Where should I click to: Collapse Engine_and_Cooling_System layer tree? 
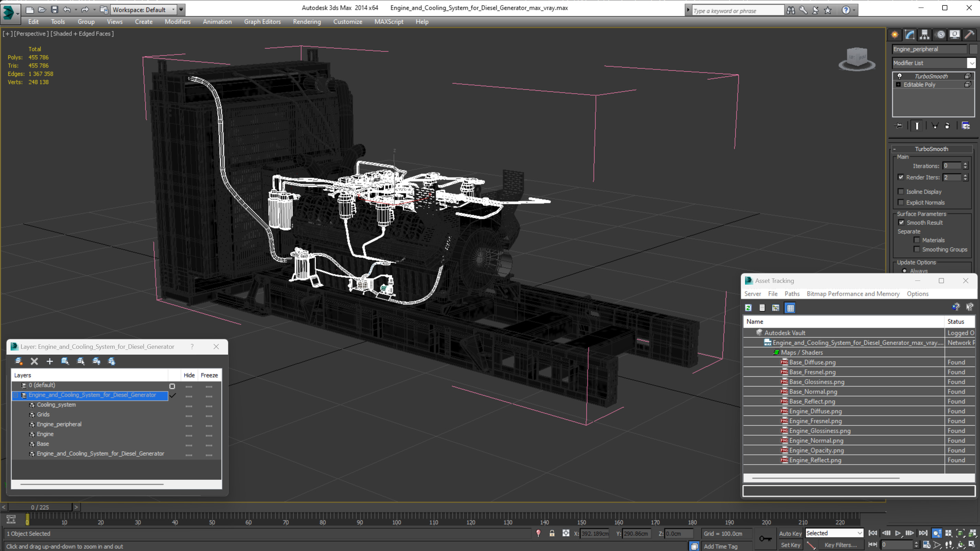point(16,395)
